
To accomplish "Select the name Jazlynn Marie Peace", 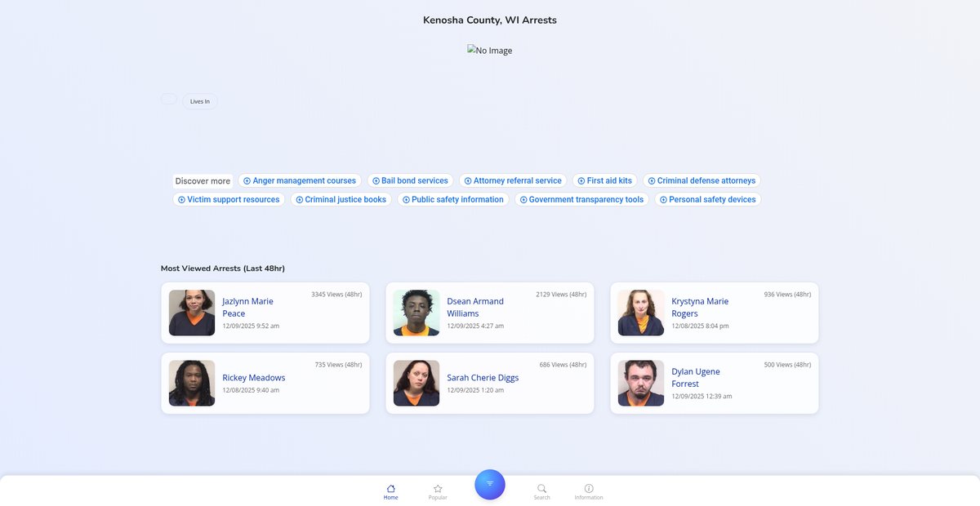I will 248,307.
